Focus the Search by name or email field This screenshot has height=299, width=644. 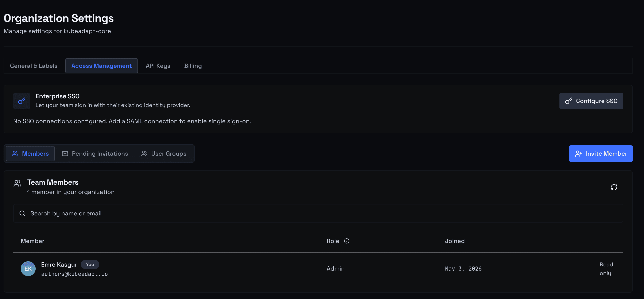(x=318, y=213)
